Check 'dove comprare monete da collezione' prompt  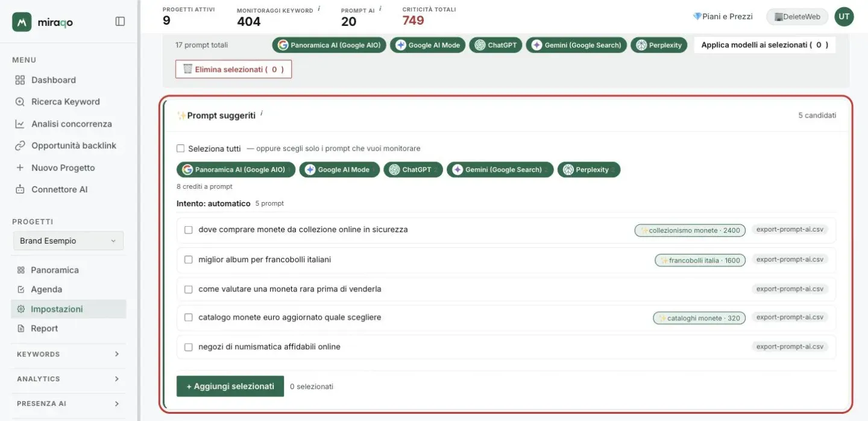(x=189, y=230)
